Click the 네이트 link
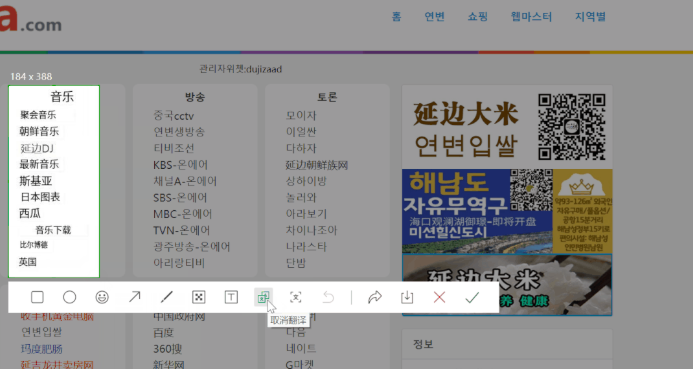 point(301,349)
